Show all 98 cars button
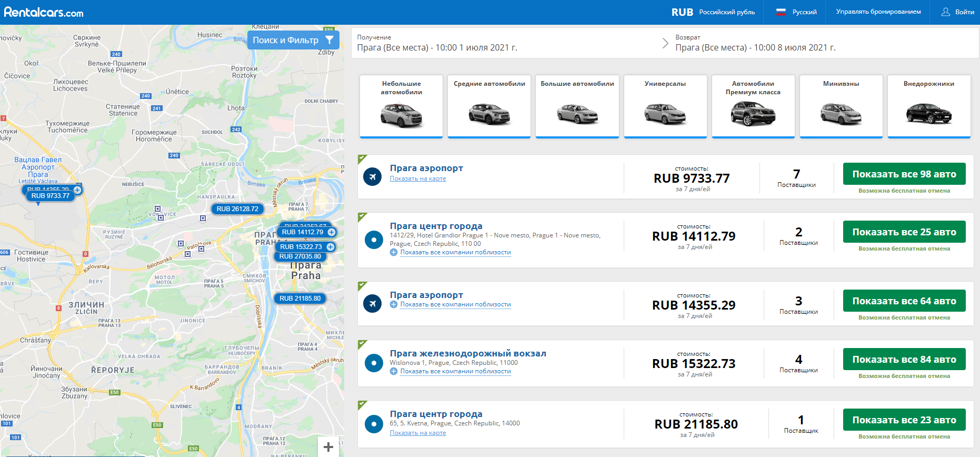Viewport: 980px width, 457px height. (904, 174)
